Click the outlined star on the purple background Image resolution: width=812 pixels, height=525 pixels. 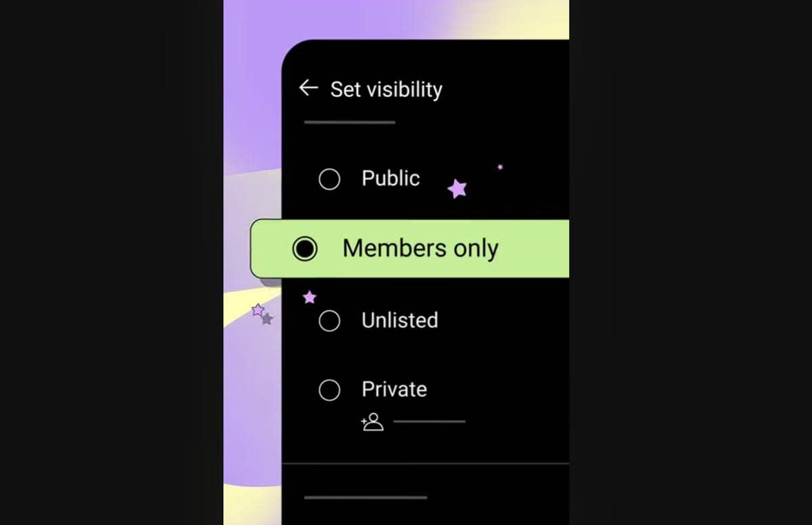[258, 310]
